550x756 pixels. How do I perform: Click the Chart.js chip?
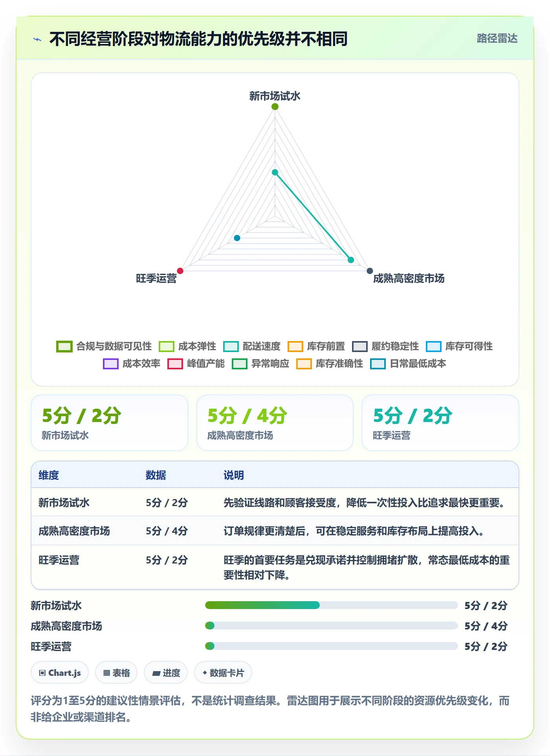tap(60, 673)
